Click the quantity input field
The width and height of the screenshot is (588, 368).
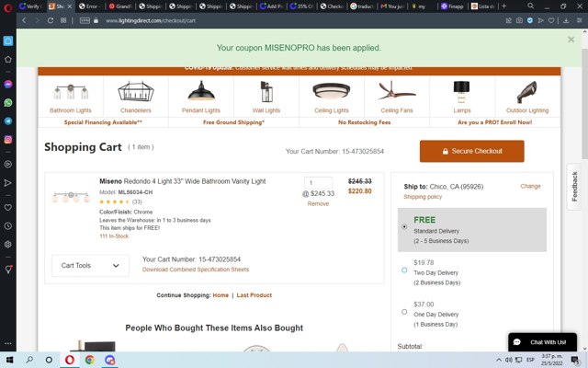pos(318,183)
